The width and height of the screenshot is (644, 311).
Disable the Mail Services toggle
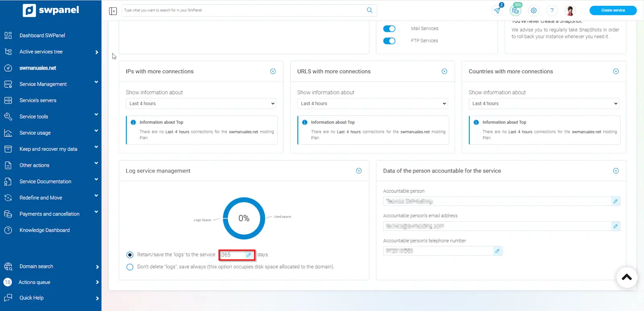pyautogui.click(x=389, y=29)
